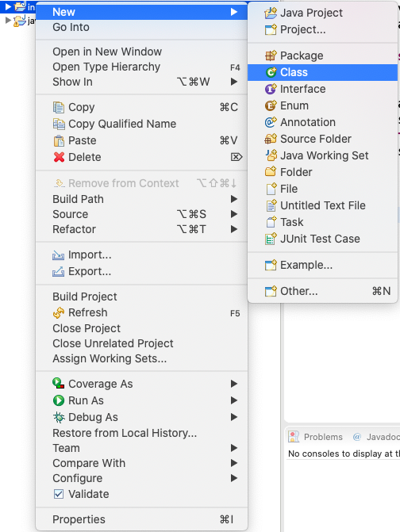
Task: Select Close Unrelated Project
Action: coord(141,343)
